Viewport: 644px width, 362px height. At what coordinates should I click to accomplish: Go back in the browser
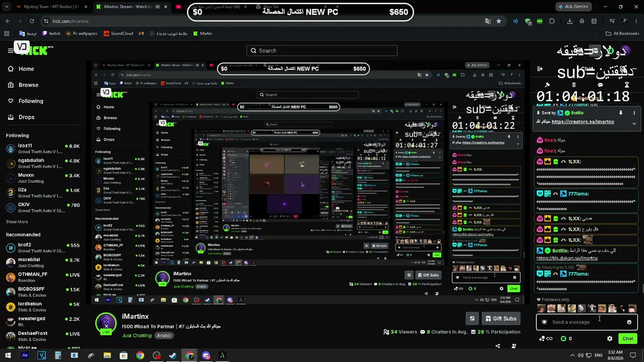tap(8, 21)
